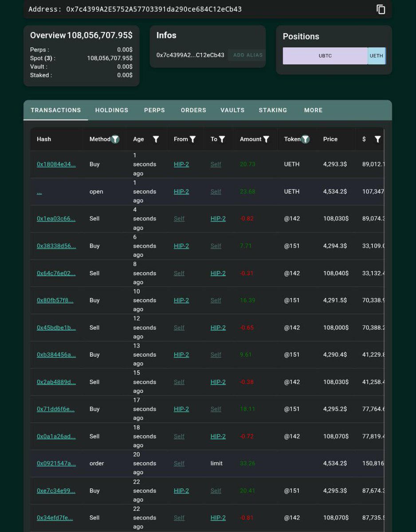Open transaction hash 0x0a1a26ad...
Screen dimensions: 416x532
pos(56,436)
